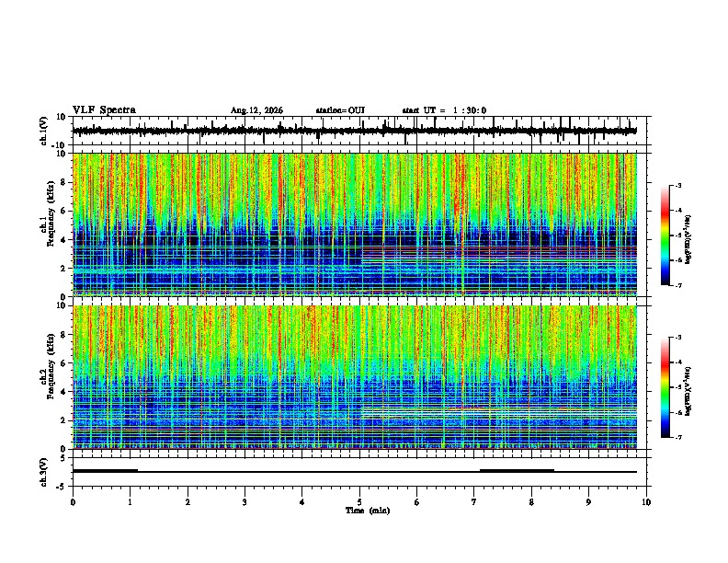Image resolution: width=728 pixels, height=563 pixels.
Task: Click the "8" kHz tick on ch.1 frequency axis
Action: [64, 182]
